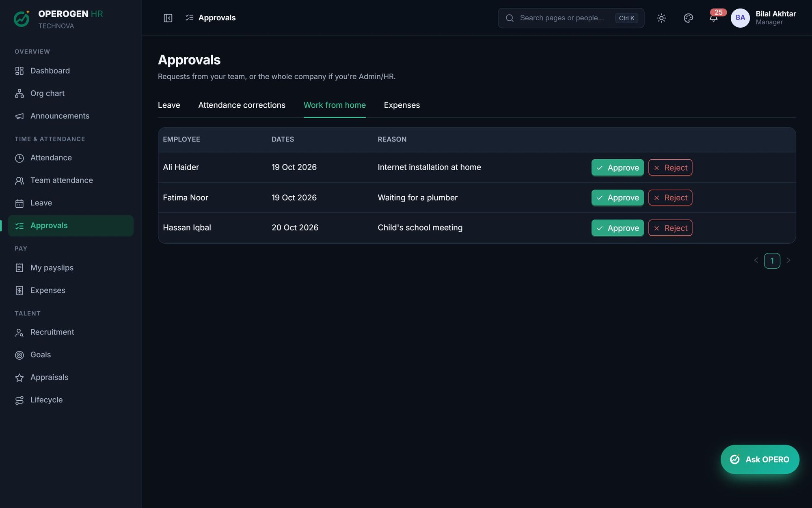Open the Dashboard page
Screen dimensions: 812x508
71,71
